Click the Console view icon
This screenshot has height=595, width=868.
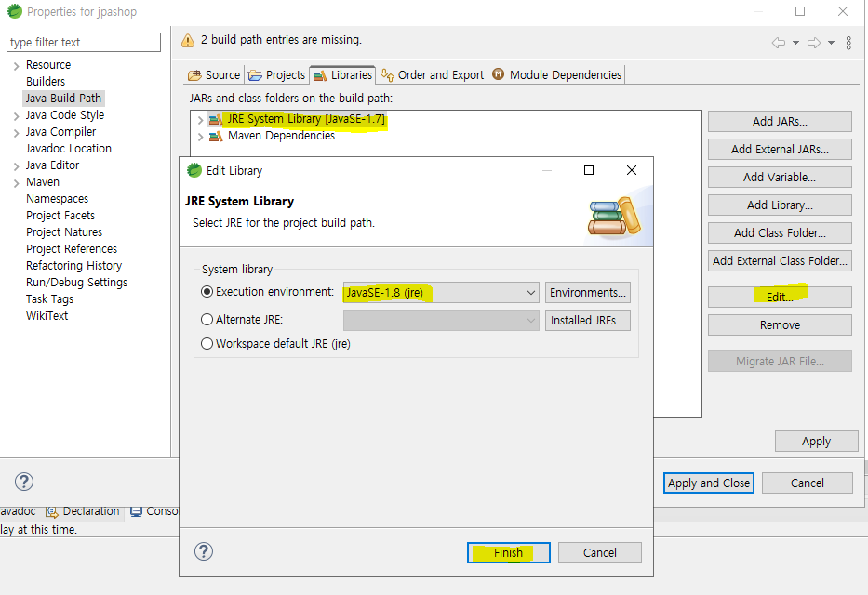[136, 511]
